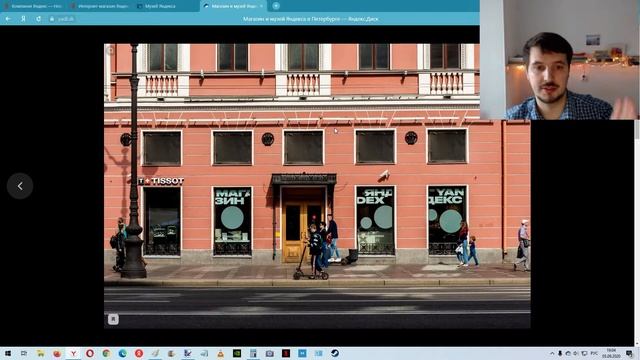Open Steam from the taskbar
Screen dimensions: 640x360
click(x=335, y=353)
